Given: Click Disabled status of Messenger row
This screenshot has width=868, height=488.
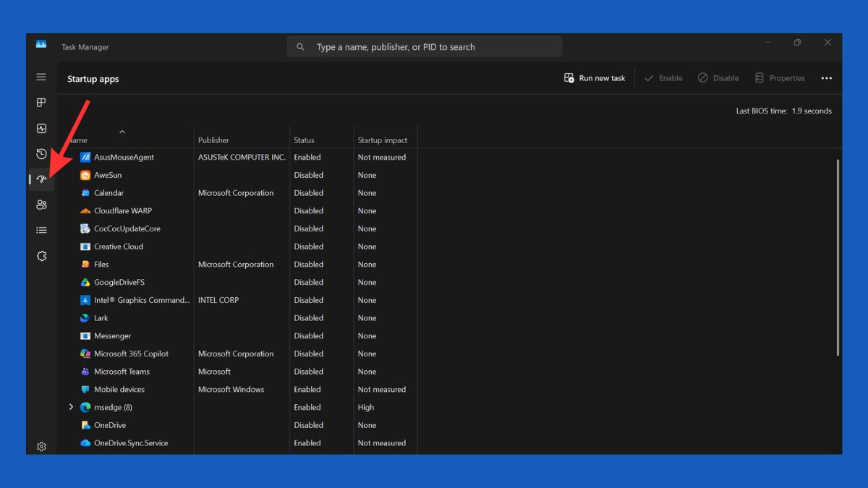Looking at the screenshot, I should pos(309,336).
